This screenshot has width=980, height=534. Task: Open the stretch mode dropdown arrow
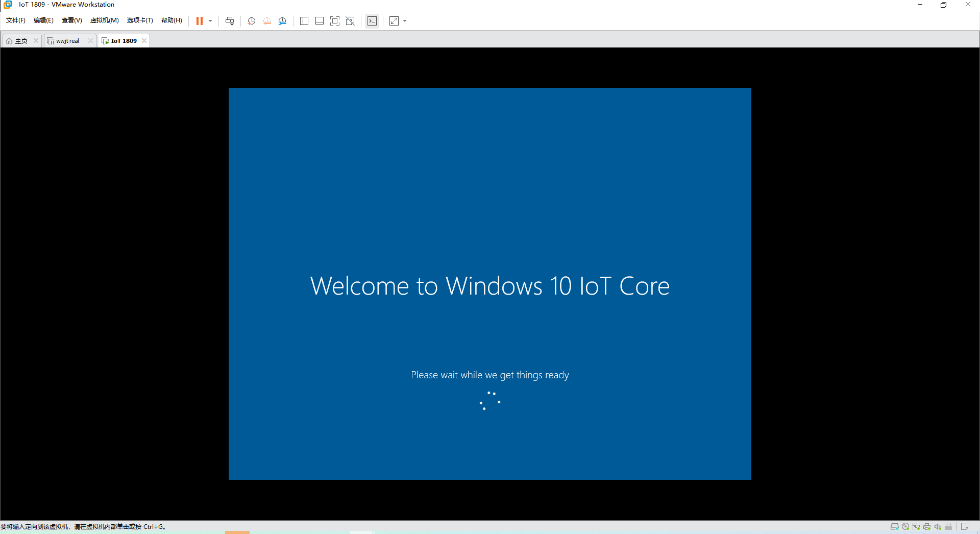click(x=405, y=21)
